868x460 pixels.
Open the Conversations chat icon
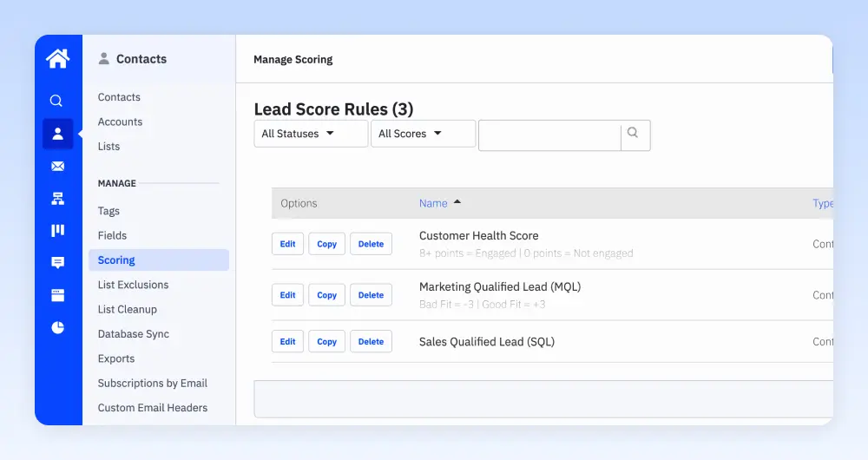coord(57,262)
